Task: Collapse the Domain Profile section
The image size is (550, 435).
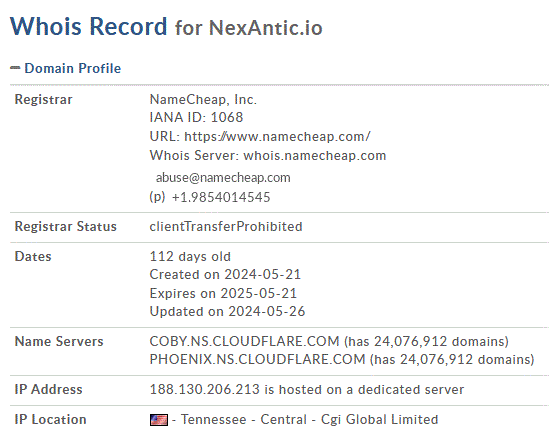Action: 15,68
